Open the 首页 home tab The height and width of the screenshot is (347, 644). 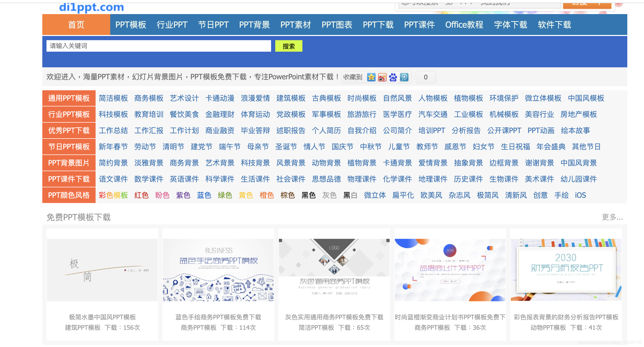point(76,25)
